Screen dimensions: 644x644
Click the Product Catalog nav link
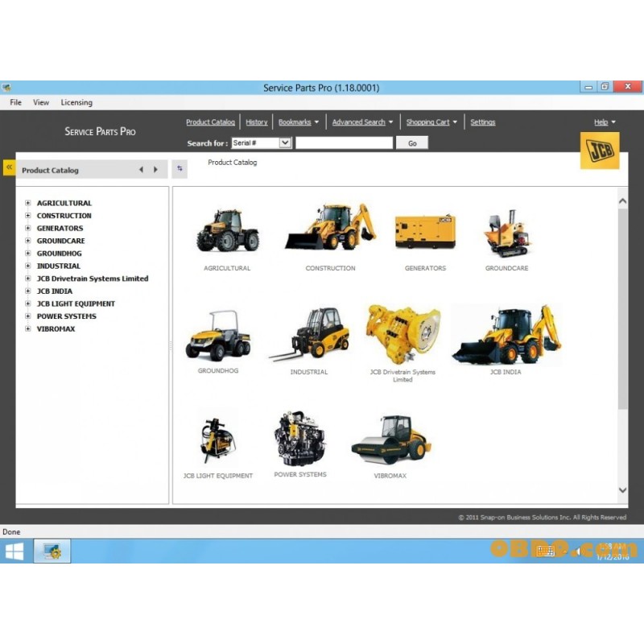tap(210, 122)
